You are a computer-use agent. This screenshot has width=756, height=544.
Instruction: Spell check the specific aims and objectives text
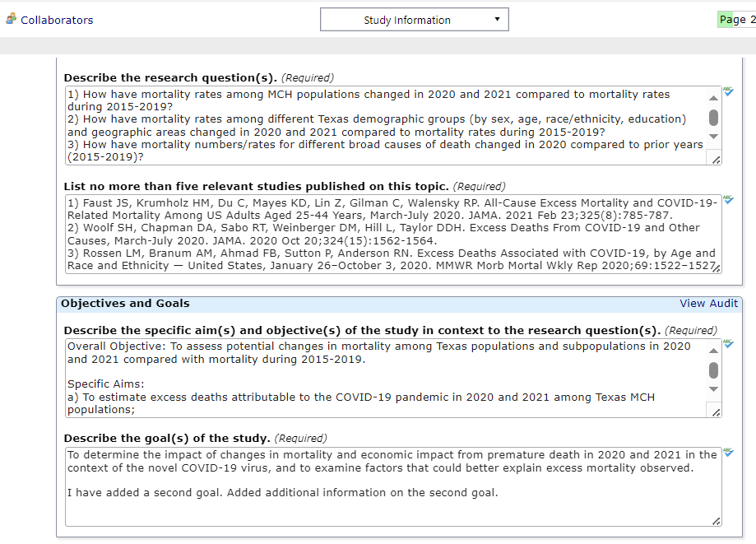(x=729, y=345)
